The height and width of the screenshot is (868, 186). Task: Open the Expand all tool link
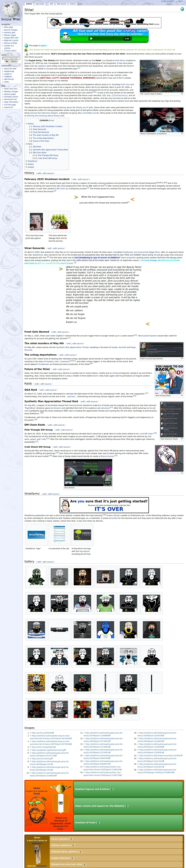click(8, 107)
